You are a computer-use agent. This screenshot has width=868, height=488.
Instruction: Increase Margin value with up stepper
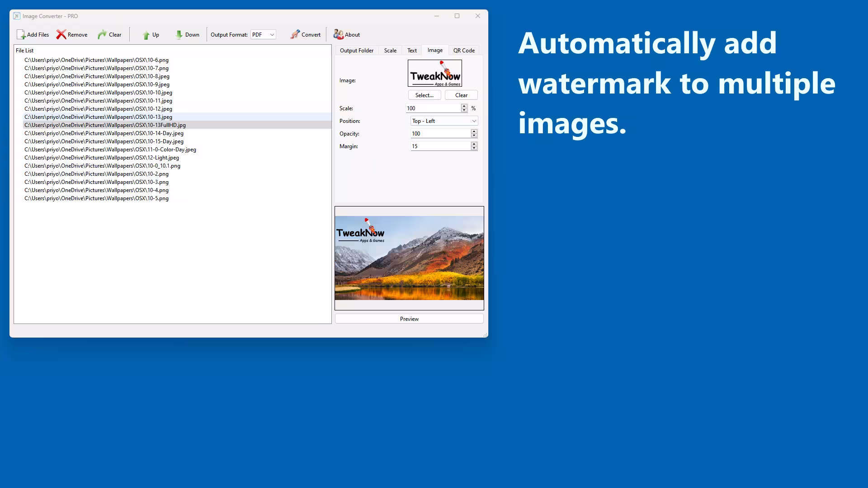(474, 144)
